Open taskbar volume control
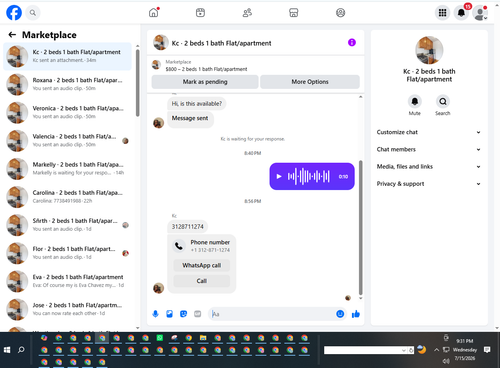 446,361
